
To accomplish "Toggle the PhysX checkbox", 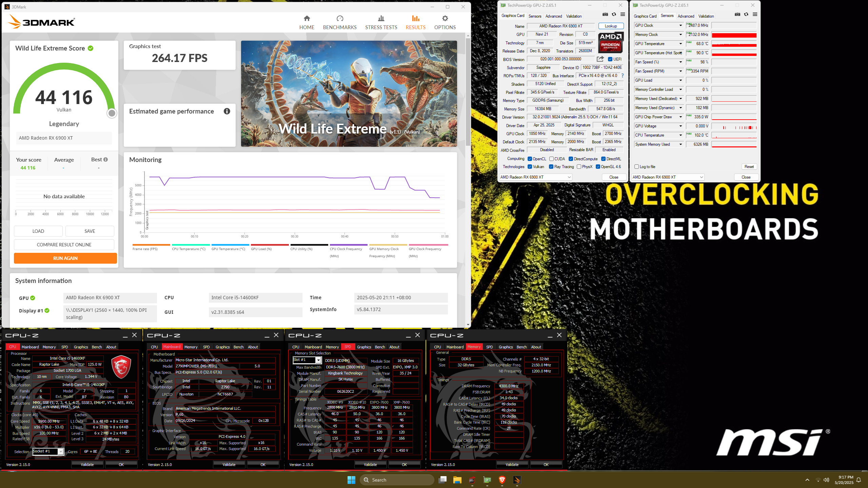I will [579, 167].
